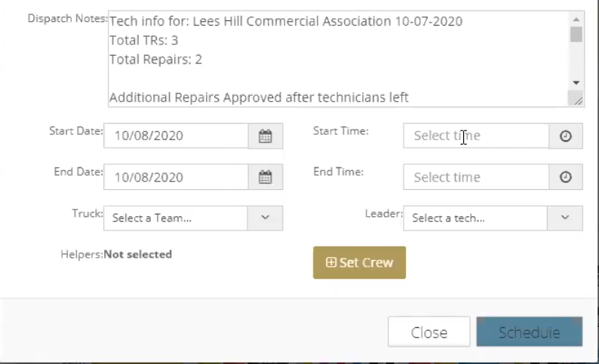This screenshot has width=599, height=364.
Task: Click into the Start Date field
Action: coord(176,136)
